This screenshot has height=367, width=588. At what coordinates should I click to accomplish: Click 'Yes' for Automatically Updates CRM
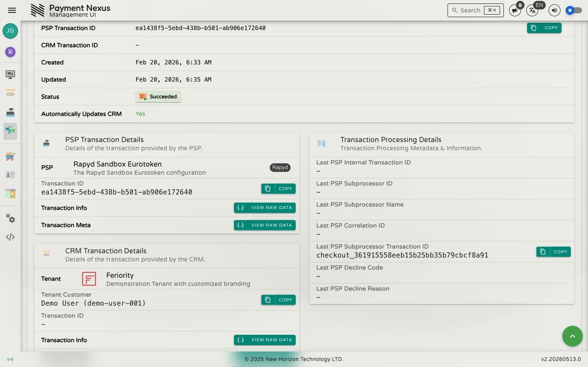pos(140,114)
